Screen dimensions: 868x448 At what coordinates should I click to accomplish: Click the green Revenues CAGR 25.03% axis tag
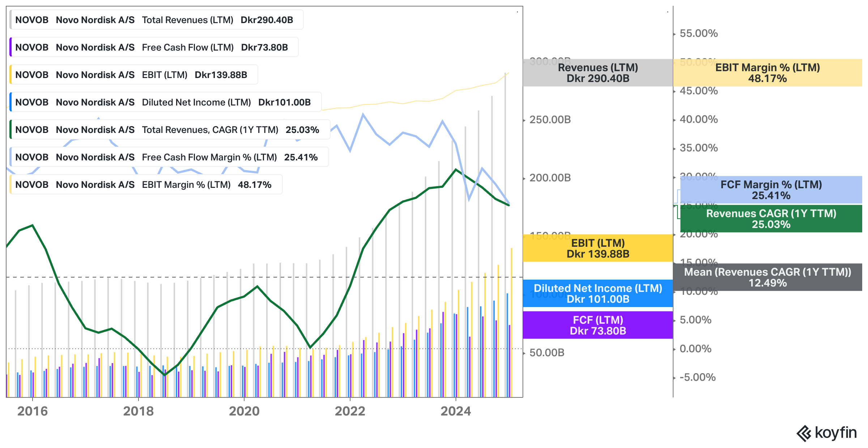point(771,219)
